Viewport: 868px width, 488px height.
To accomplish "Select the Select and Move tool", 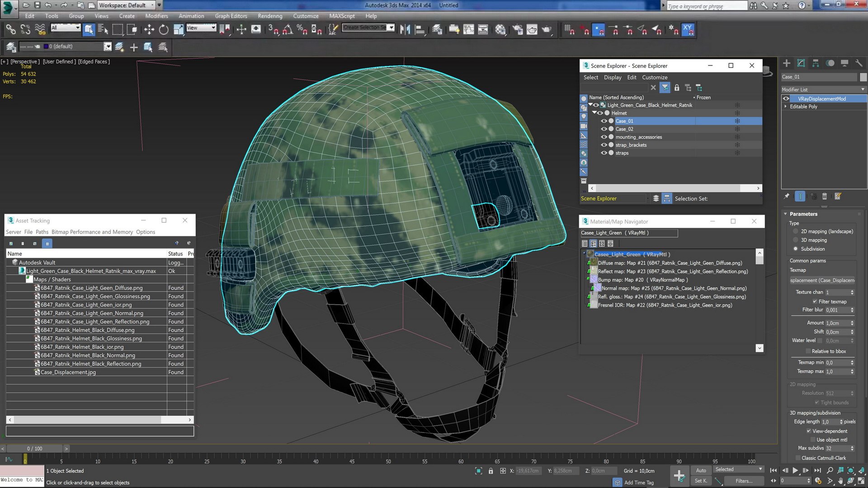I will [149, 30].
